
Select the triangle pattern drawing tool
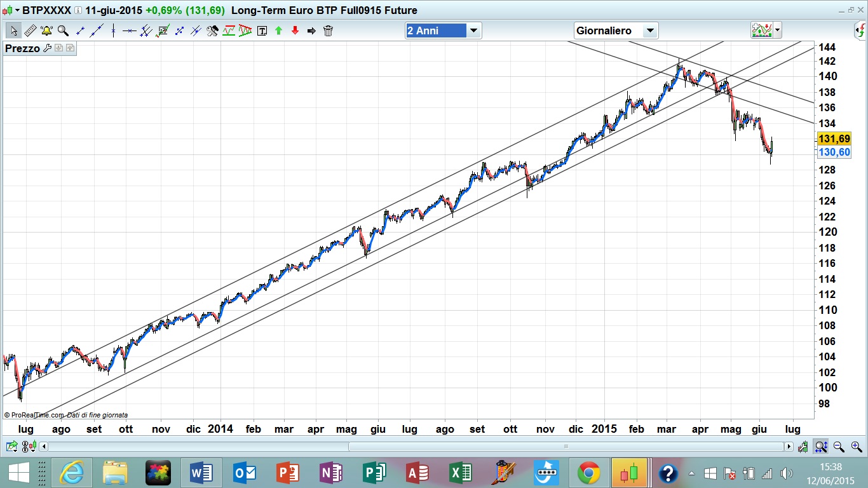point(245,30)
